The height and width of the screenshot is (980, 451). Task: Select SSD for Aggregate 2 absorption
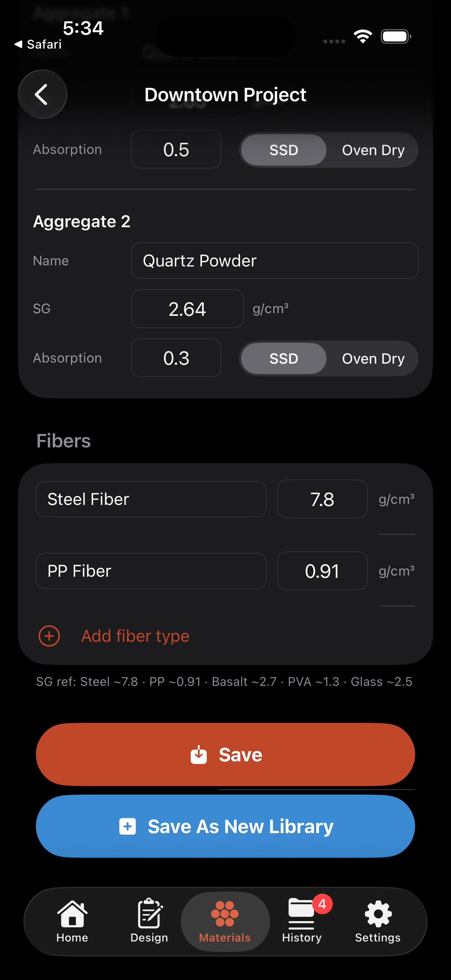click(283, 358)
